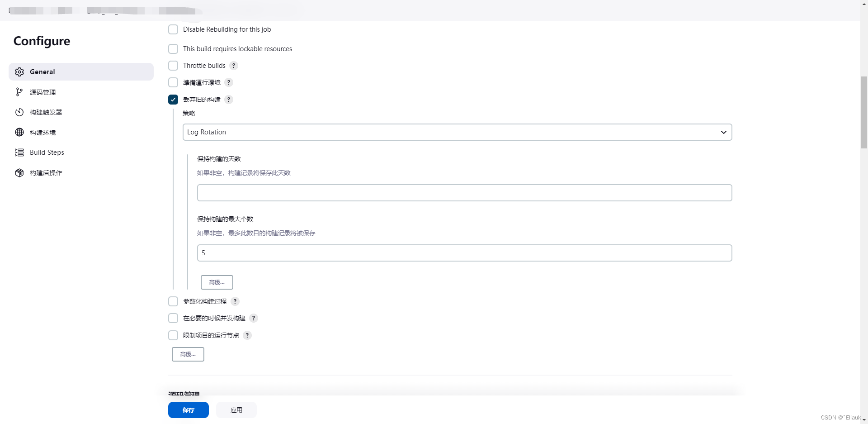Click the 保存 button
This screenshot has height=424, width=868.
pos(188,410)
